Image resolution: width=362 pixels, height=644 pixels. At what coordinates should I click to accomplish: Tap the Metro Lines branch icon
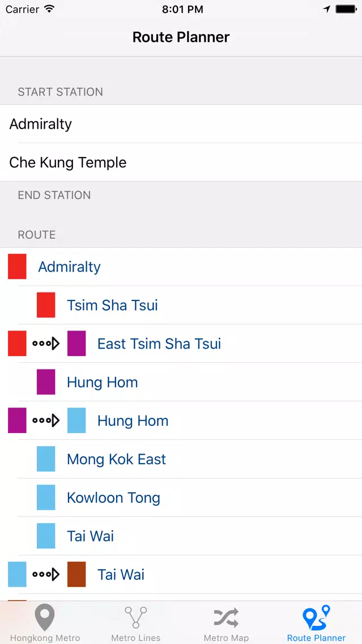click(136, 617)
